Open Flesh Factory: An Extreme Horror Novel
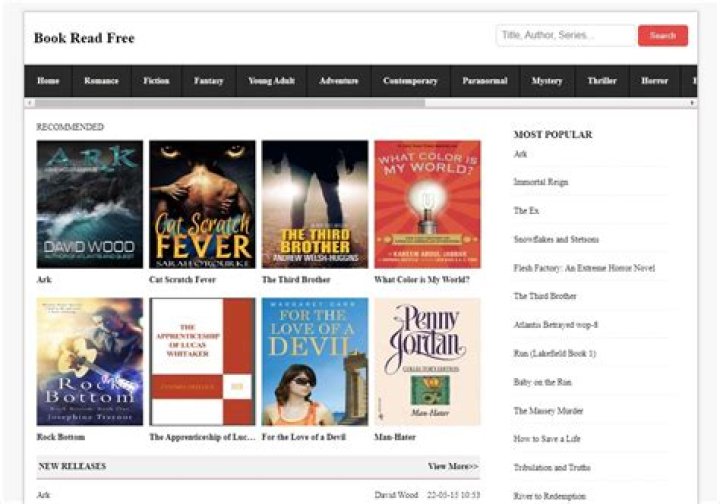The width and height of the screenshot is (720, 504). click(584, 268)
